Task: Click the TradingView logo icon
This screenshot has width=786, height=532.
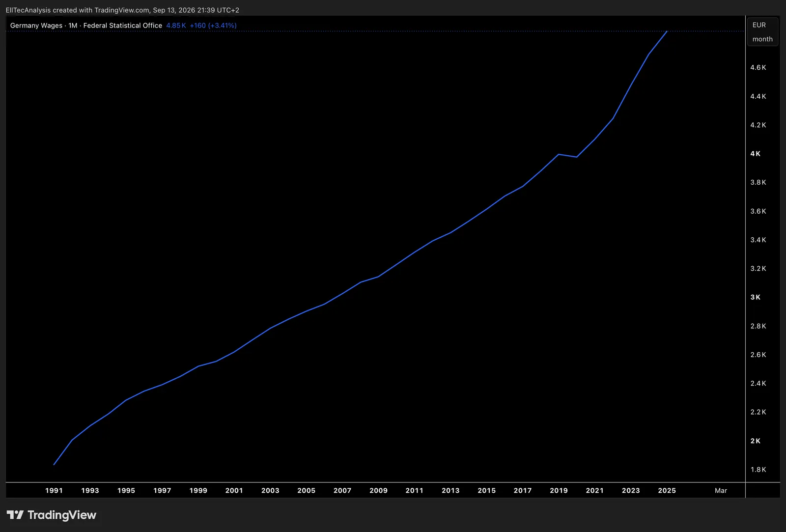Action: (15, 515)
